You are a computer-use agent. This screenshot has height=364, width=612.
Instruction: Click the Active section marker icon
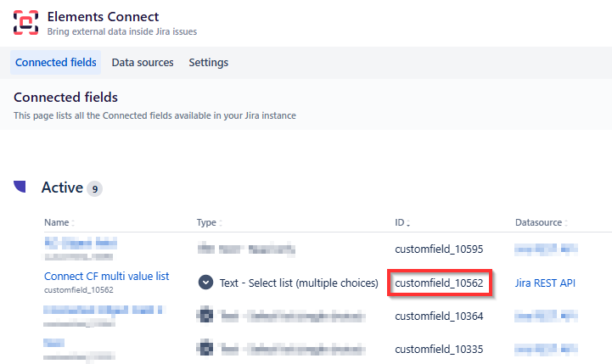(20, 188)
